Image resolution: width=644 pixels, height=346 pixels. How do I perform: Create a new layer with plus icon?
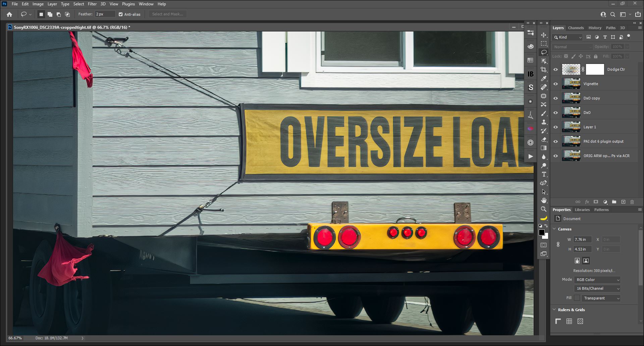(x=623, y=202)
